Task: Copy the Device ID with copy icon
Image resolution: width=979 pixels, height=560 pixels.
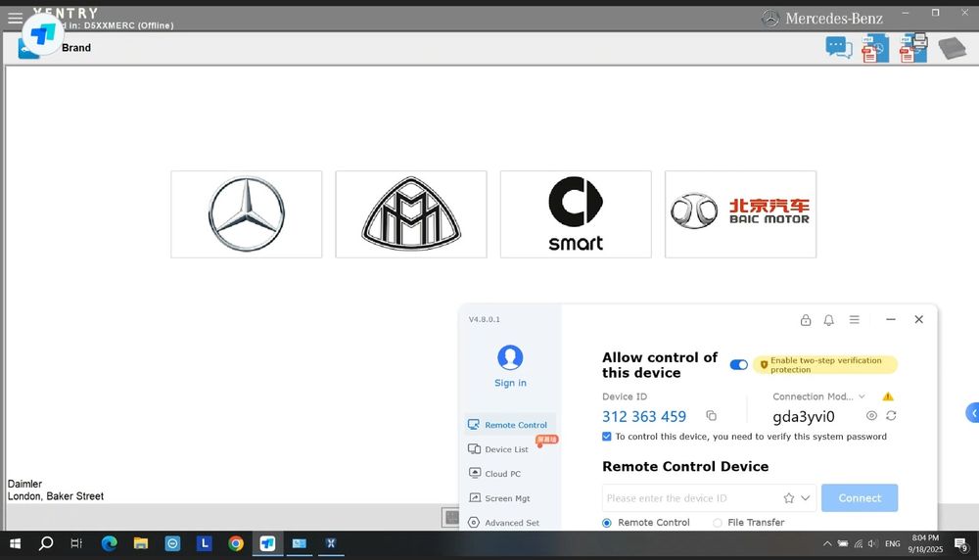Action: pos(711,416)
